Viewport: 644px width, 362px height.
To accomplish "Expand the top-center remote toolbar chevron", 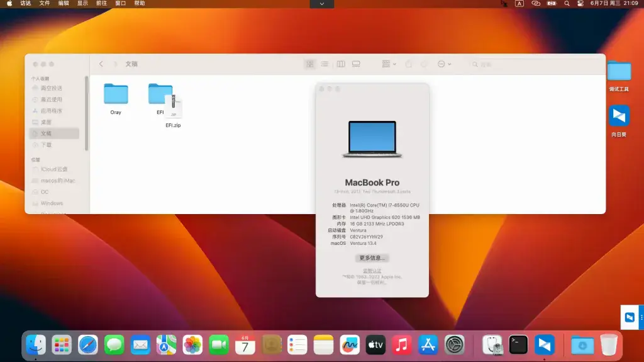I will coord(321,4).
